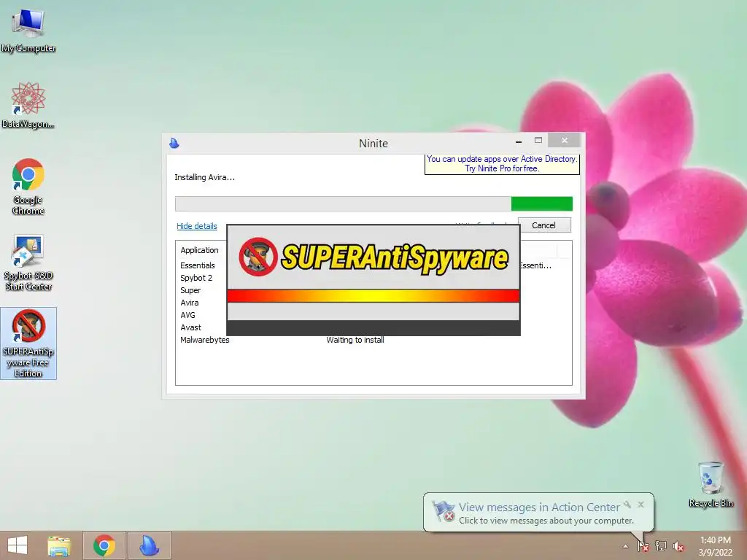The width and height of the screenshot is (747, 560).
Task: Click the Installing Avira status text
Action: [204, 177]
